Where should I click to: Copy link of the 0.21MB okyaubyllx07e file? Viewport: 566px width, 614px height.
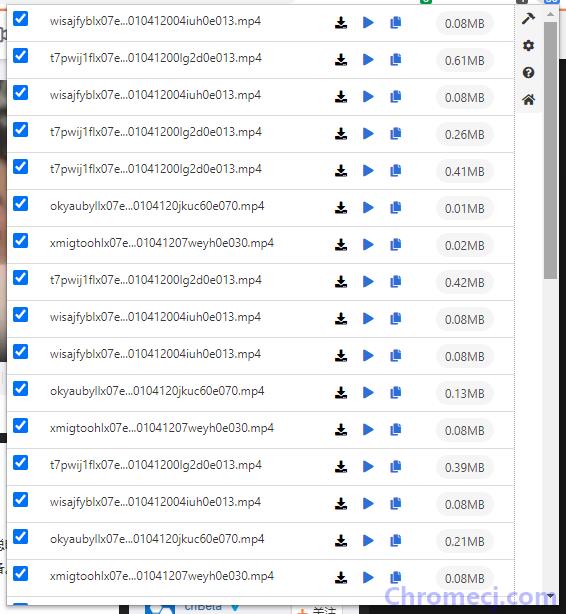(396, 541)
